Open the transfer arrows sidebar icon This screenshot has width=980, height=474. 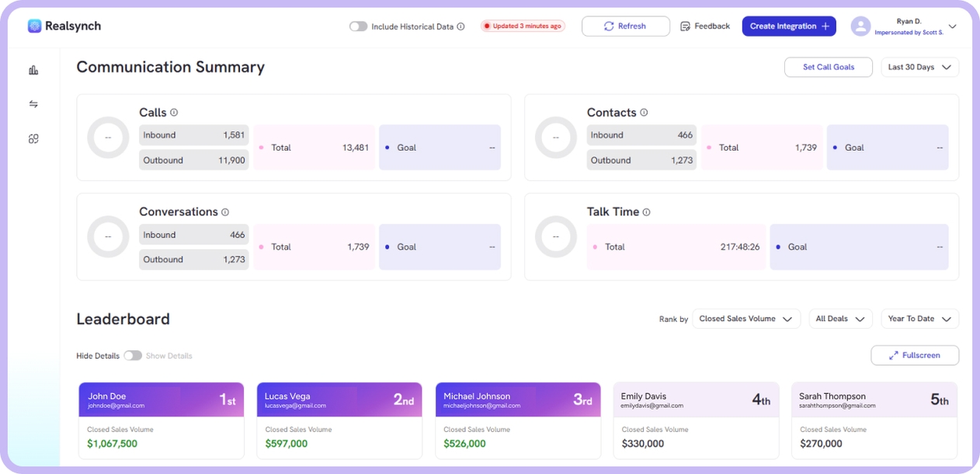pyautogui.click(x=33, y=104)
